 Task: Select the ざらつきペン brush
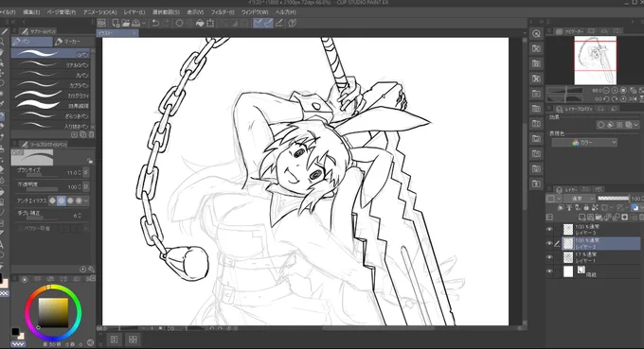tap(50, 115)
